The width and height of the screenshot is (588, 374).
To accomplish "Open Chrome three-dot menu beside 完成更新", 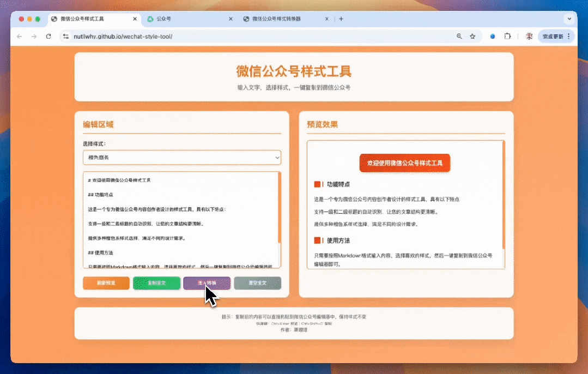I will [x=569, y=37].
